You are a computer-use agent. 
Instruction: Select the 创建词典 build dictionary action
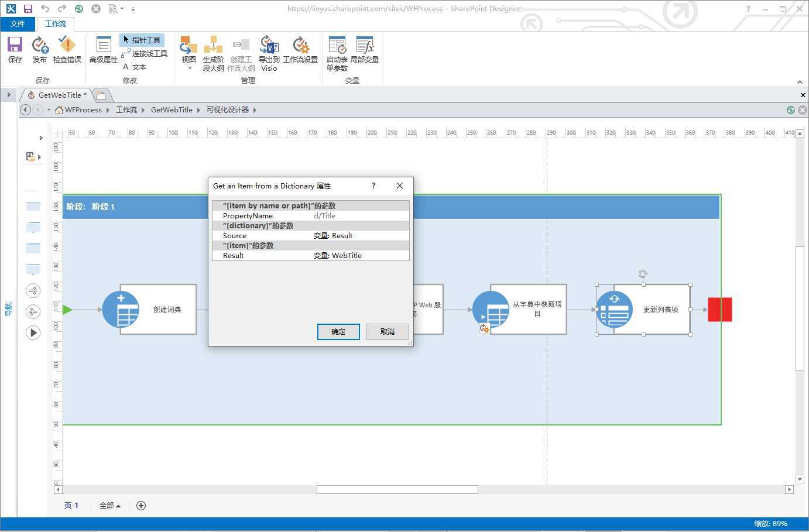[150, 310]
